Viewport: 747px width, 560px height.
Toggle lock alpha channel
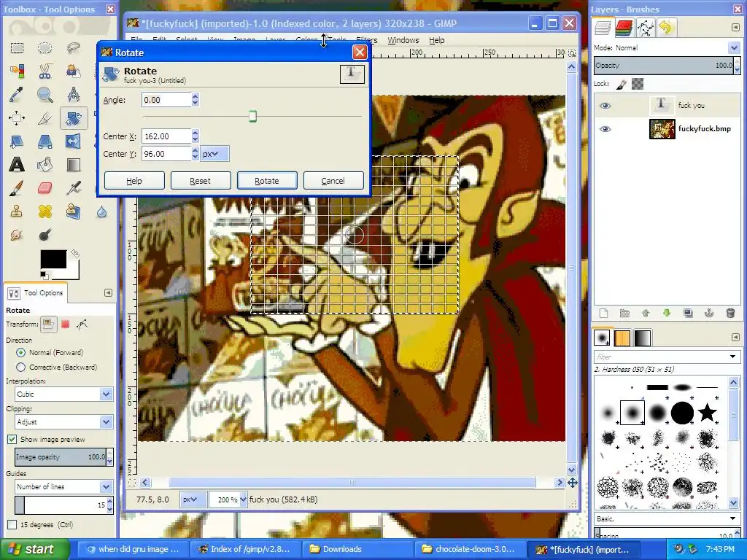(638, 85)
